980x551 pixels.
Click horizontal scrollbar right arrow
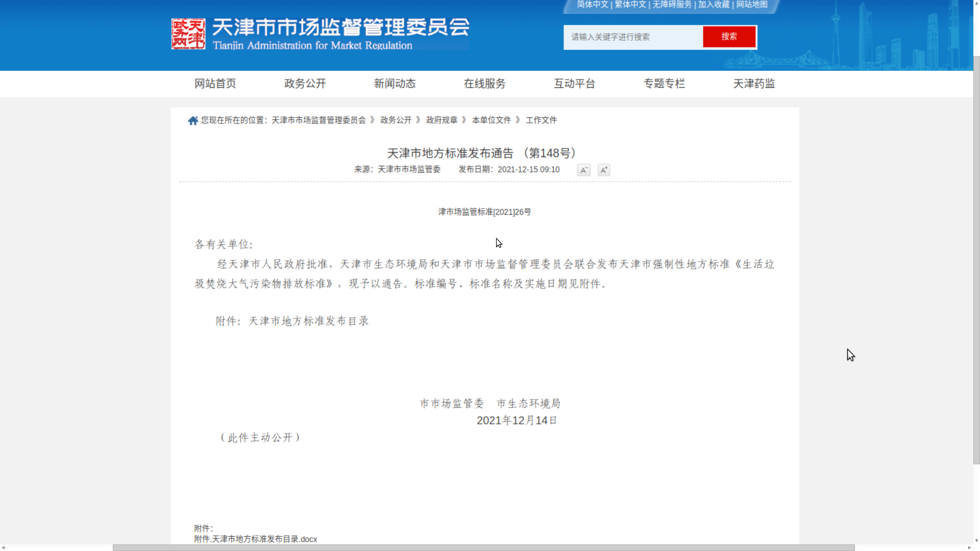969,547
